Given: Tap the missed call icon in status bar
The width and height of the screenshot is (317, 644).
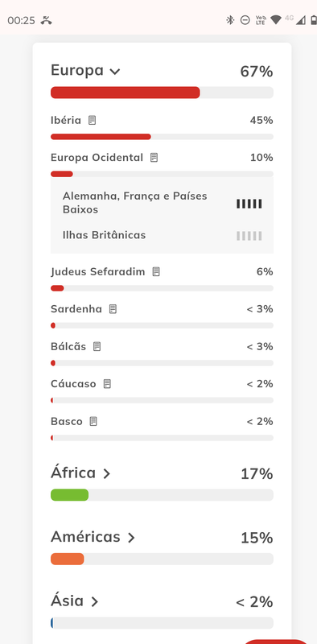Looking at the screenshot, I should (47, 21).
